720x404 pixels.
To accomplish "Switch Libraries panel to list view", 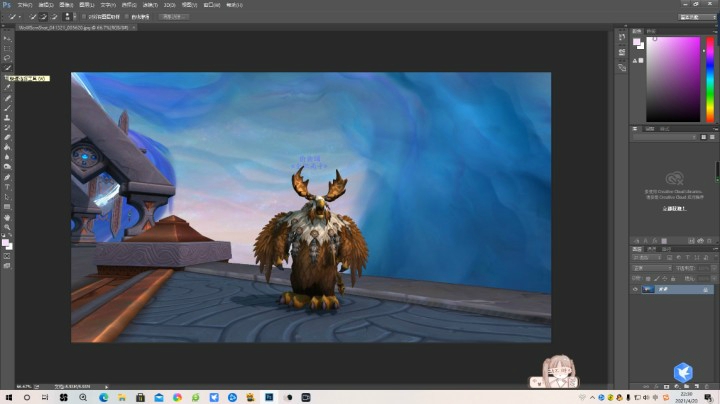I will pos(712,137).
